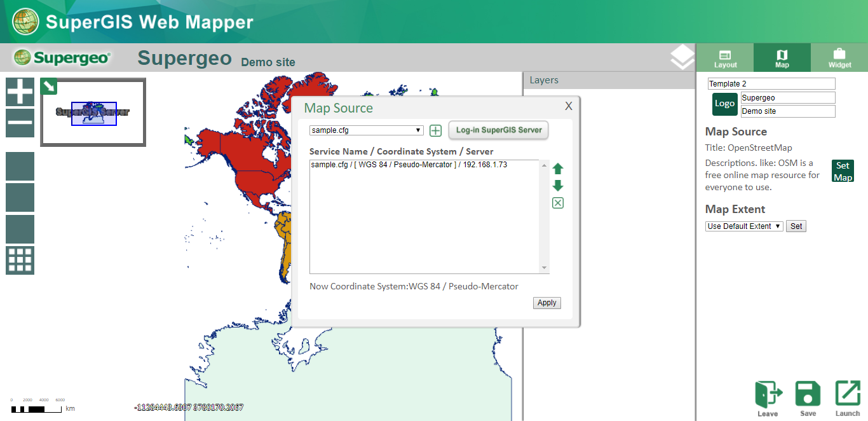Viewport: 868px width, 421px height.
Task: Edit the Supergeo title field
Action: (788, 98)
